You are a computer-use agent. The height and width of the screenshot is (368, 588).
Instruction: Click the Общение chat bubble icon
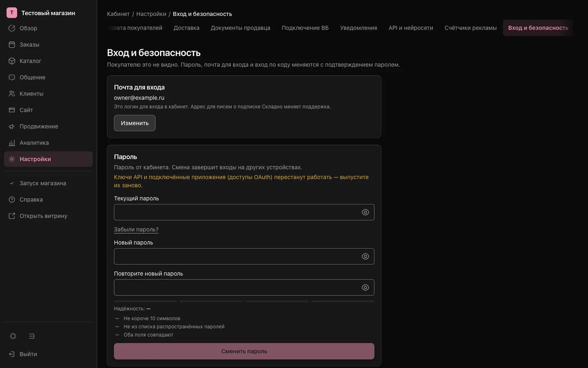click(12, 77)
